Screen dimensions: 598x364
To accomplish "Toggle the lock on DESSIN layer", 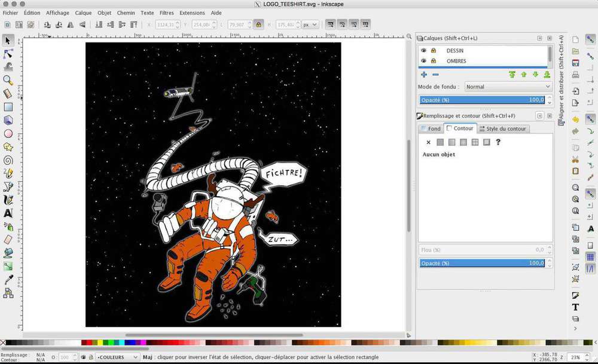I will click(x=434, y=50).
